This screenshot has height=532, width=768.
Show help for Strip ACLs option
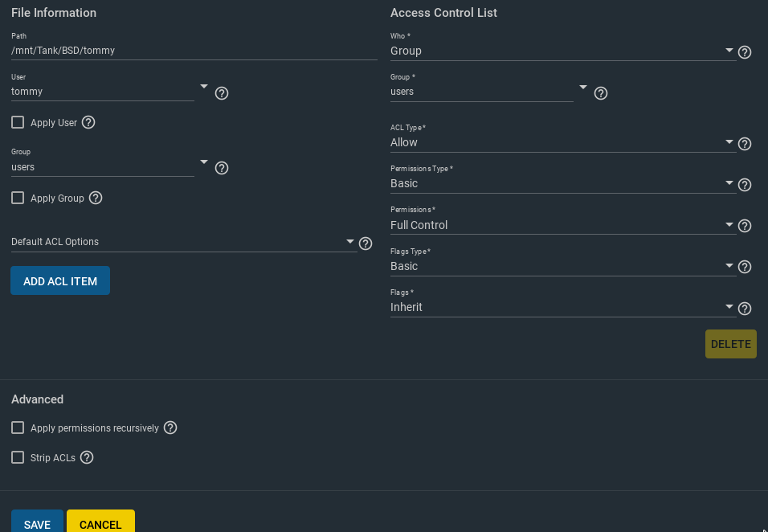(87, 457)
